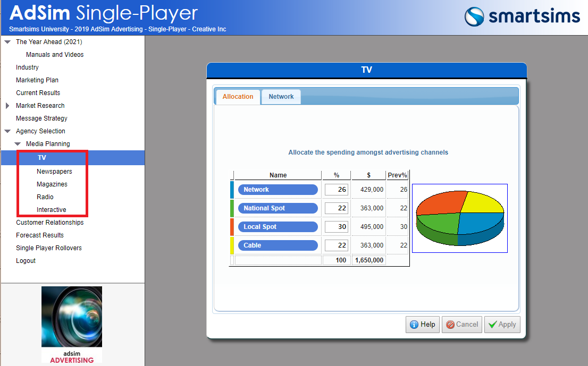Open the Interactive media page
The height and width of the screenshot is (366, 588).
pyautogui.click(x=52, y=210)
